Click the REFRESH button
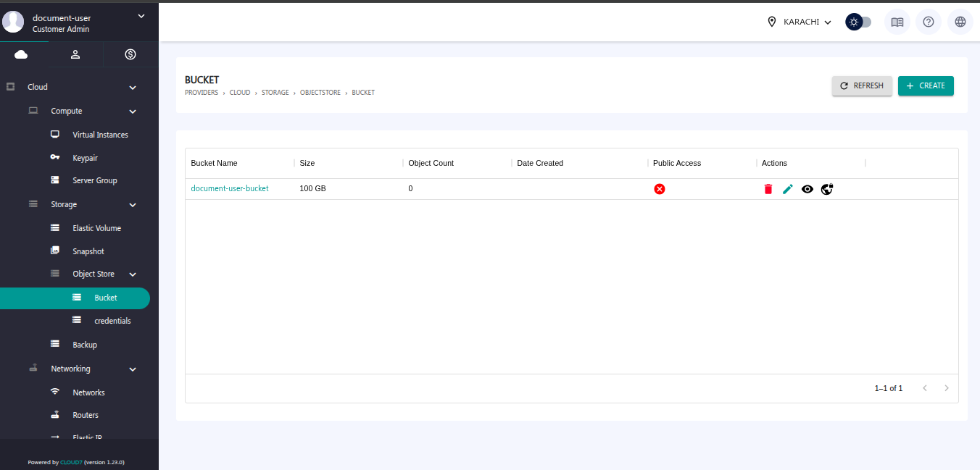Viewport: 980px width, 470px height. click(862, 85)
